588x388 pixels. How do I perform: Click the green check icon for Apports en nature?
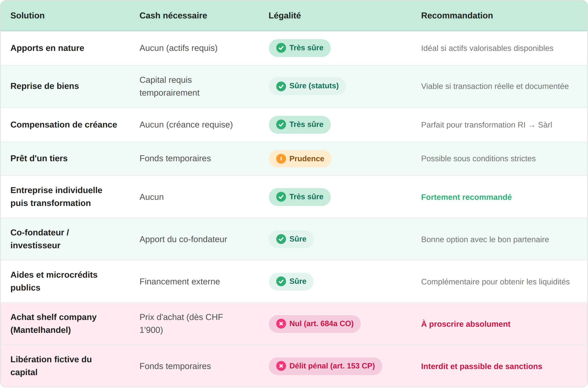[281, 48]
